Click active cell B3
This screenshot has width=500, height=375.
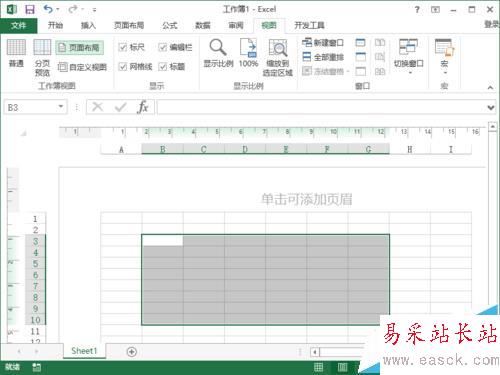coord(162,240)
